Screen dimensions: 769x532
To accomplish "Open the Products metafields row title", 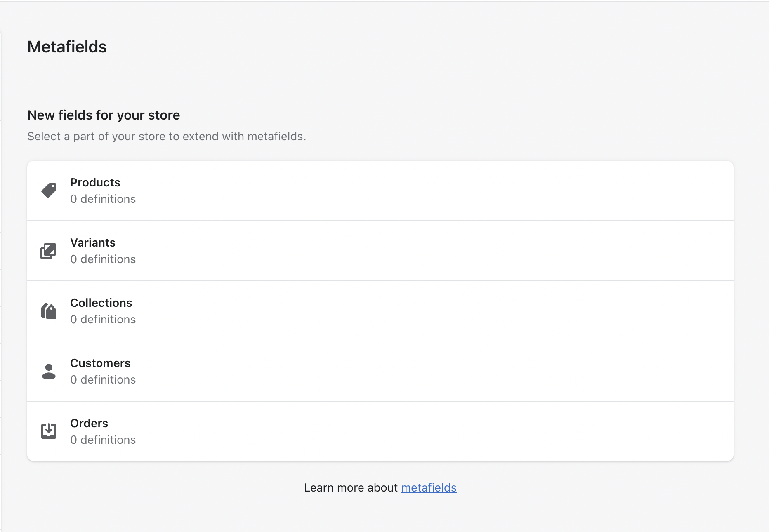I will (x=95, y=182).
